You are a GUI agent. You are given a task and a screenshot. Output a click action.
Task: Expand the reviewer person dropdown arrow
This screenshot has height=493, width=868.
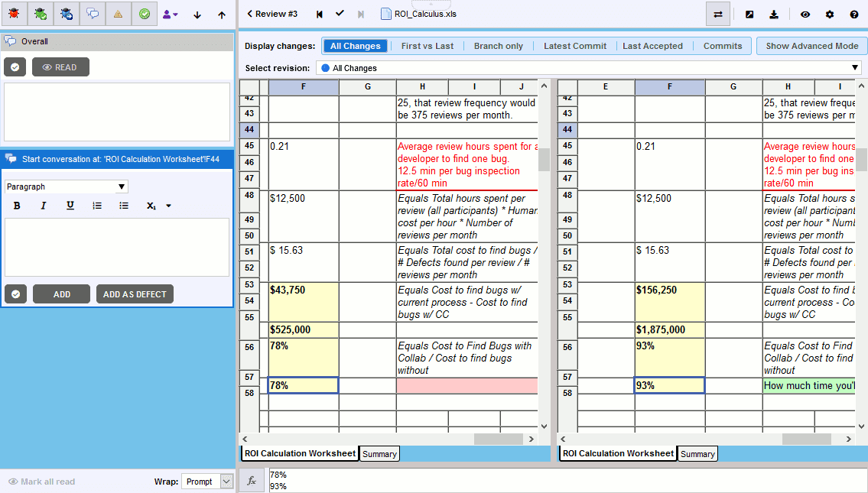(x=177, y=14)
